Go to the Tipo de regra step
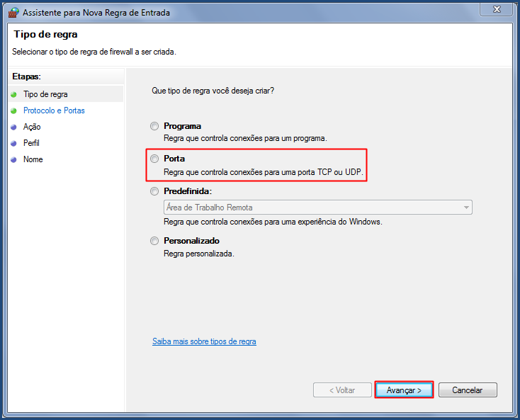 coord(45,94)
